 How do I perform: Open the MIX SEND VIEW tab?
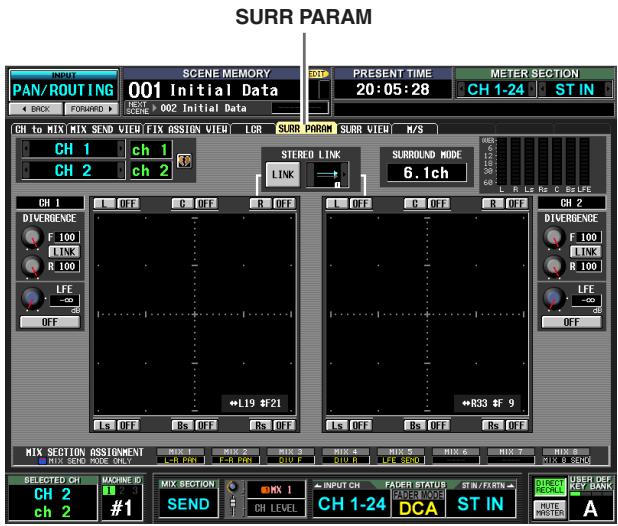pos(105,129)
